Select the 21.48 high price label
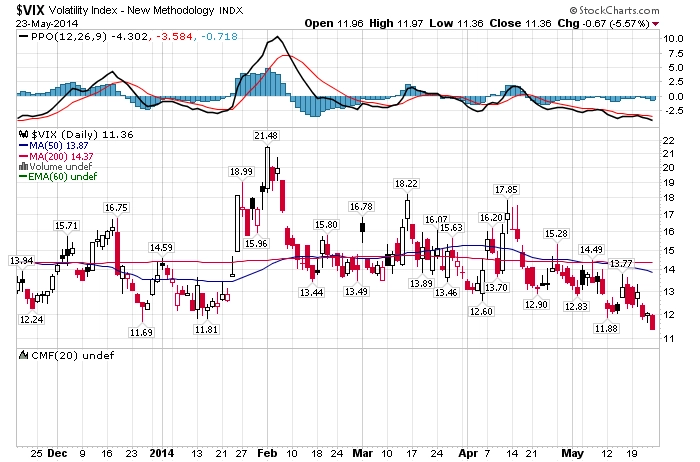700x462 pixels. tap(266, 135)
